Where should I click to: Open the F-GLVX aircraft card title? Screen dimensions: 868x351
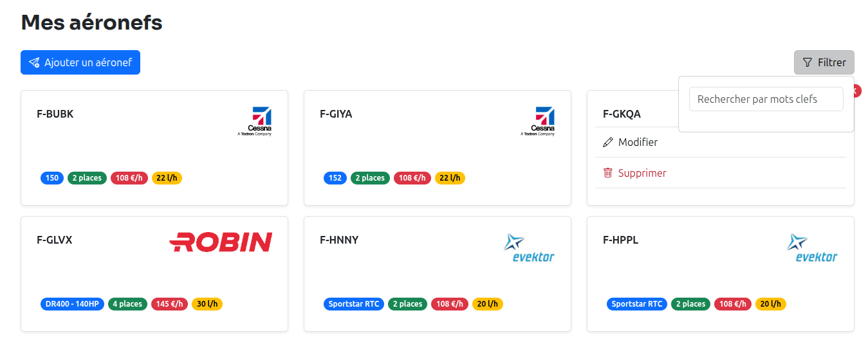(x=55, y=240)
